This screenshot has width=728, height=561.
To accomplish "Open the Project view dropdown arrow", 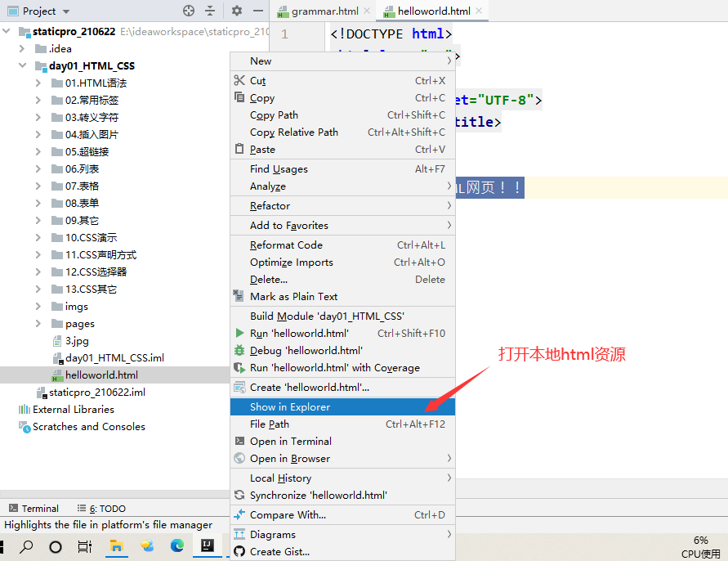I will click(66, 11).
